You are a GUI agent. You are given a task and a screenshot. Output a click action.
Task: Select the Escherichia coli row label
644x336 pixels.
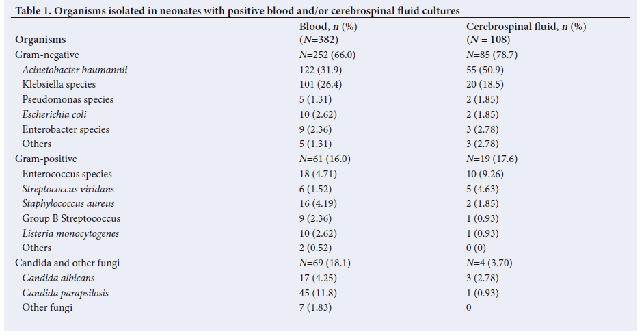click(54, 114)
